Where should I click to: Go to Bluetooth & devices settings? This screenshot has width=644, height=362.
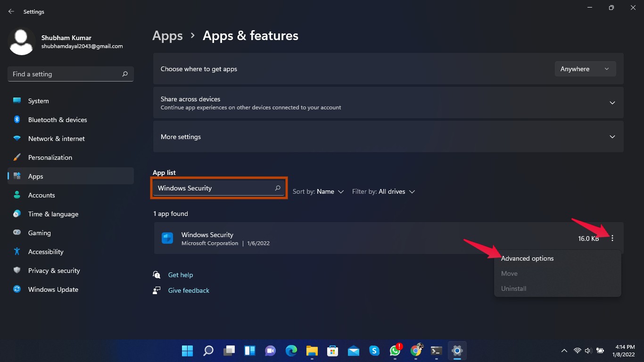pos(71,120)
